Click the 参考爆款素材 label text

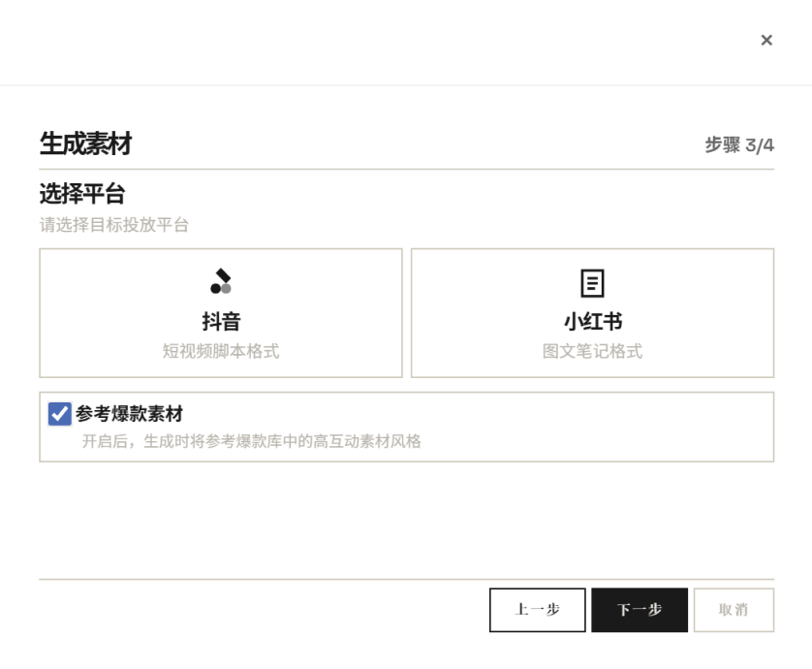coord(130,414)
